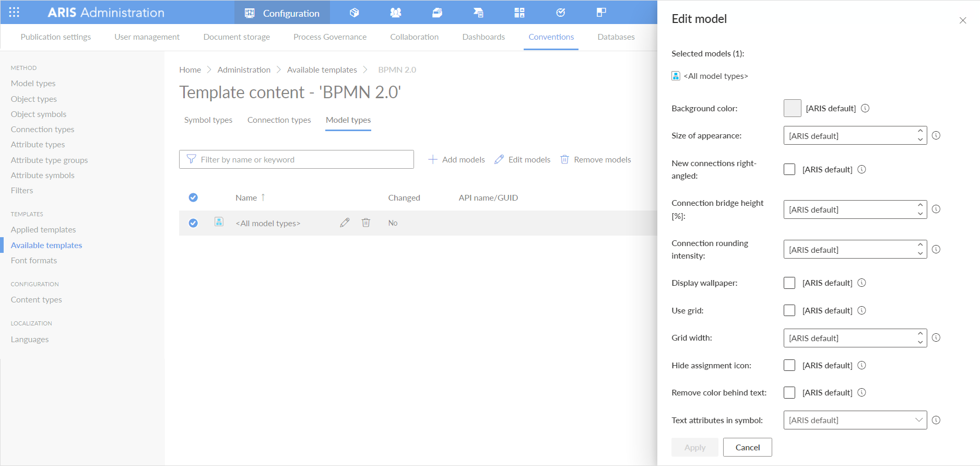Go to Home breadcrumb link

click(190, 69)
